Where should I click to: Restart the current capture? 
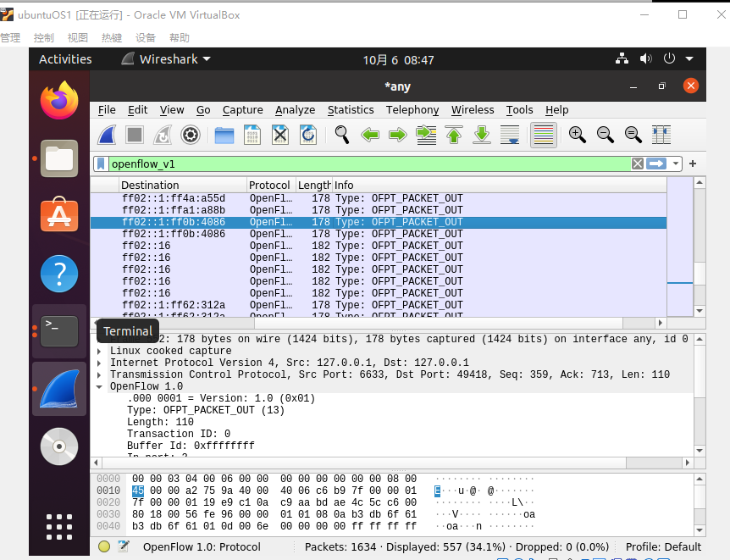(163, 135)
